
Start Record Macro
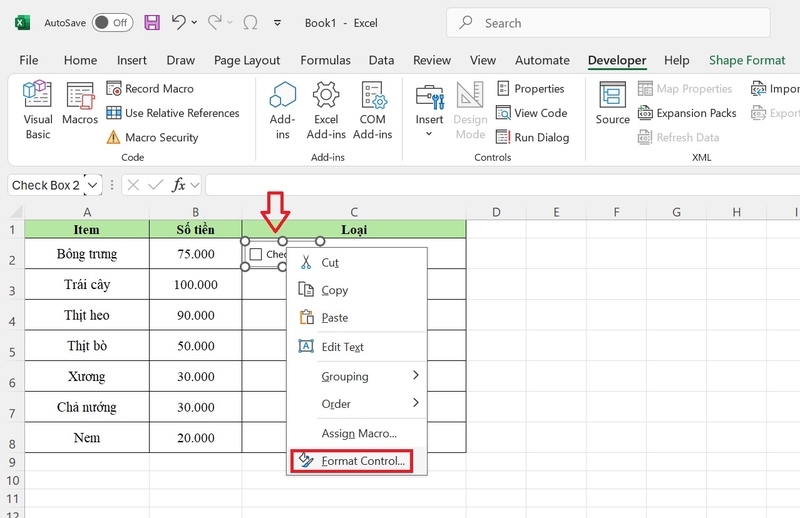click(150, 89)
